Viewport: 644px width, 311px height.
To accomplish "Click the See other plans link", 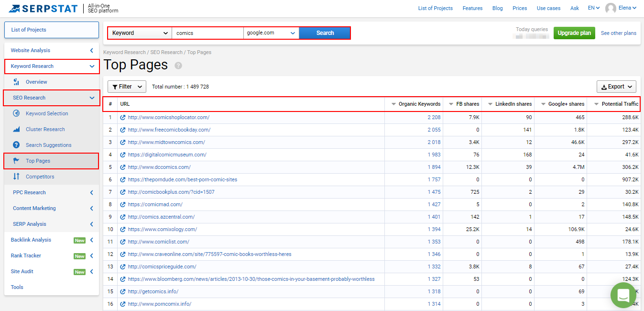I will [x=619, y=33].
